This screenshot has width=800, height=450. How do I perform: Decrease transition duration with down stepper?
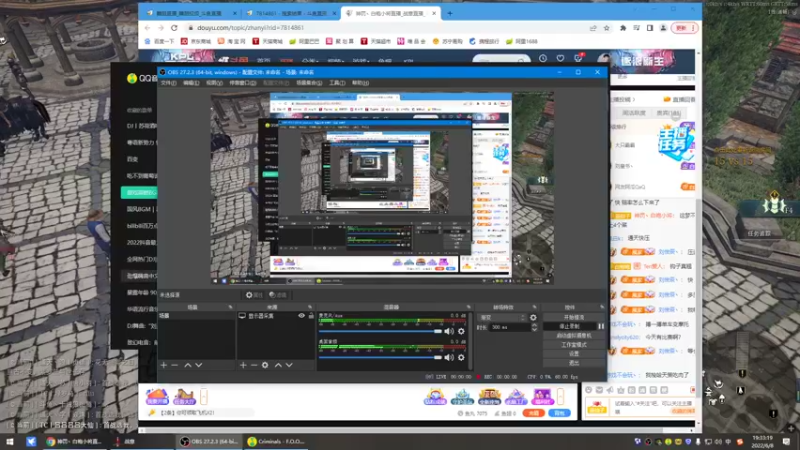click(534, 330)
